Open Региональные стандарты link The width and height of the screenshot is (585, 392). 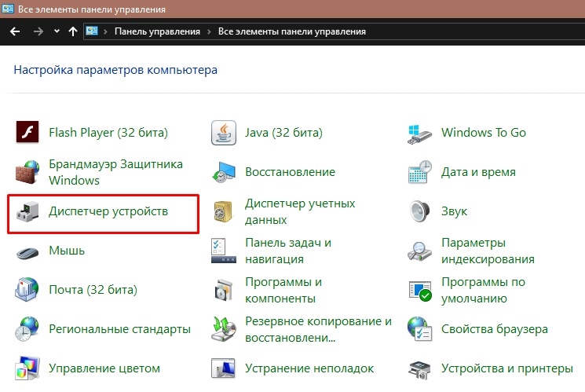coord(119,329)
